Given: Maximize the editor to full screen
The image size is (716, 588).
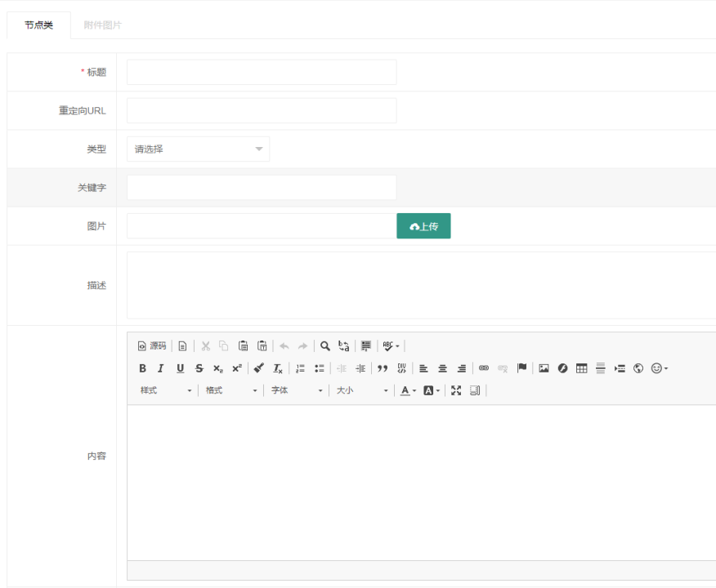Looking at the screenshot, I should (x=456, y=390).
